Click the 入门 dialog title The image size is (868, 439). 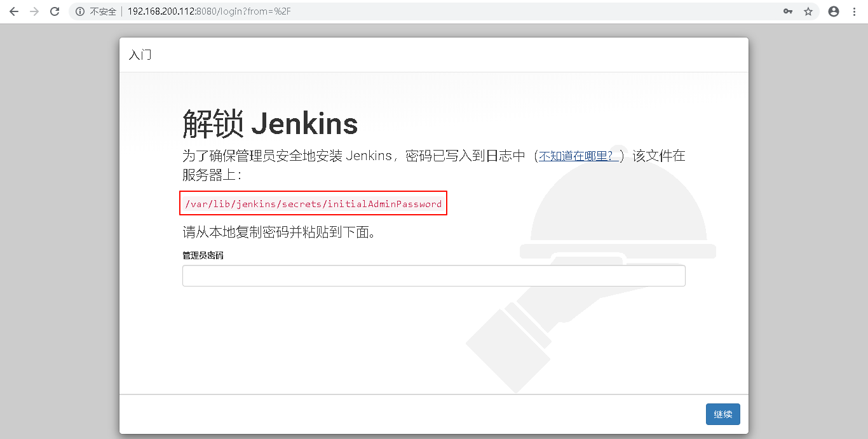pos(140,55)
